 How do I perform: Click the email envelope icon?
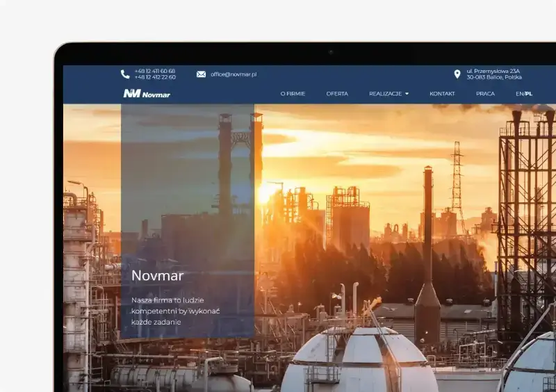pyautogui.click(x=201, y=74)
